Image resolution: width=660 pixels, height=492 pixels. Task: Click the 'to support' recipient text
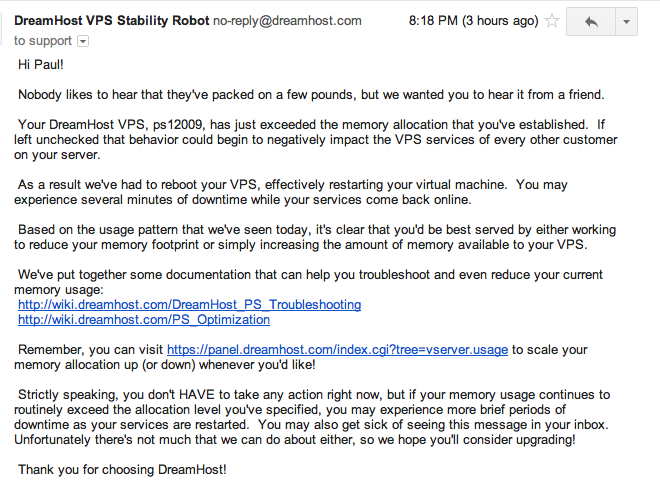pyautogui.click(x=43, y=41)
